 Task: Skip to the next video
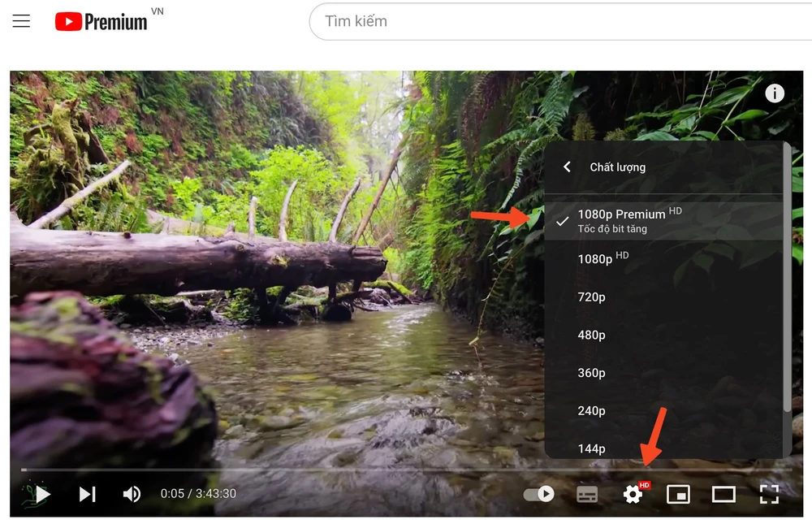(x=87, y=493)
